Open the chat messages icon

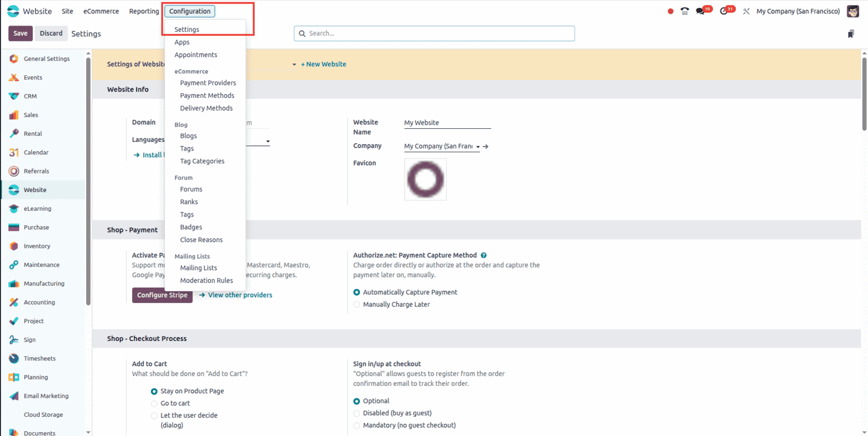pos(700,11)
